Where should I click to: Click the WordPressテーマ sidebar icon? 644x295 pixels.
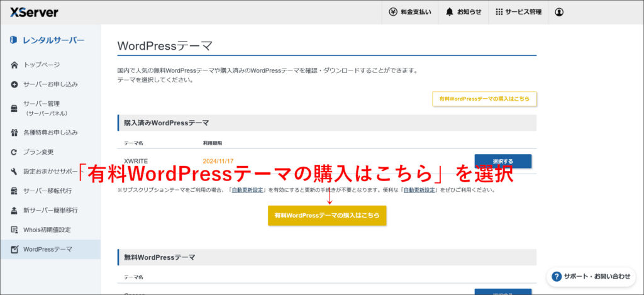(14, 249)
